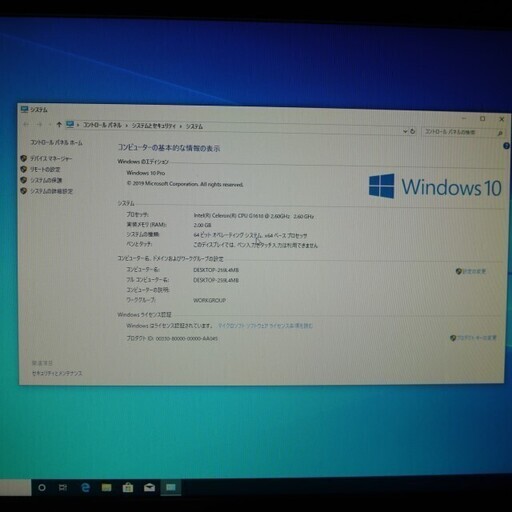Open System protection (システムの保護) link
The width and height of the screenshot is (512, 512).
(46, 180)
